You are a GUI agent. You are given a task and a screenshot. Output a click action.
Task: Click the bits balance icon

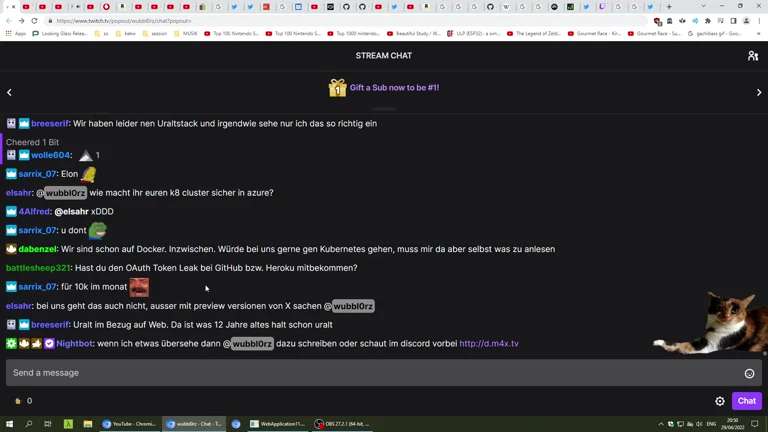coord(18,401)
